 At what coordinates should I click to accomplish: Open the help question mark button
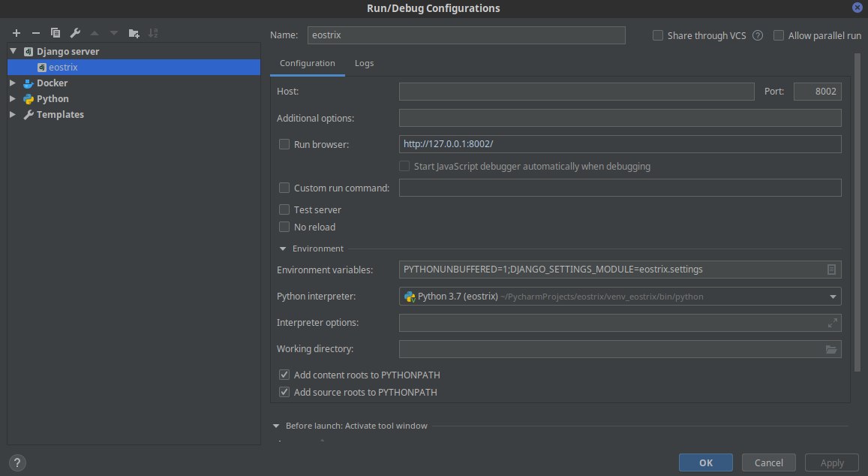pos(17,462)
